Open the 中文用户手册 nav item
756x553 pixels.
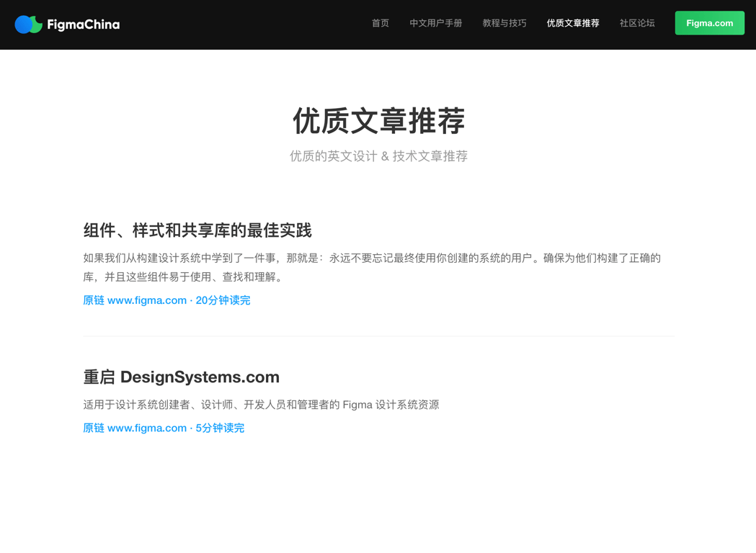click(436, 23)
